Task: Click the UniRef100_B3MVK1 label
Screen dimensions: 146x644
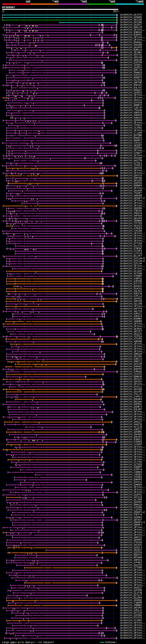Action: point(131,35)
